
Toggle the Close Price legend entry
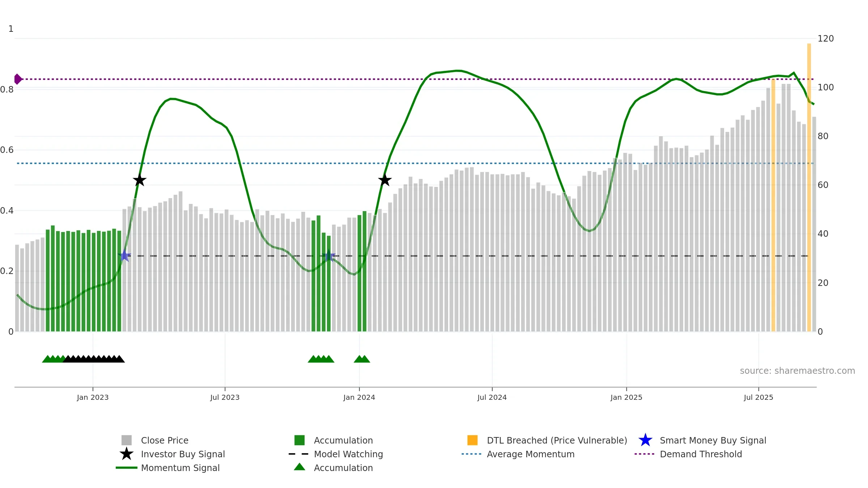(x=165, y=440)
